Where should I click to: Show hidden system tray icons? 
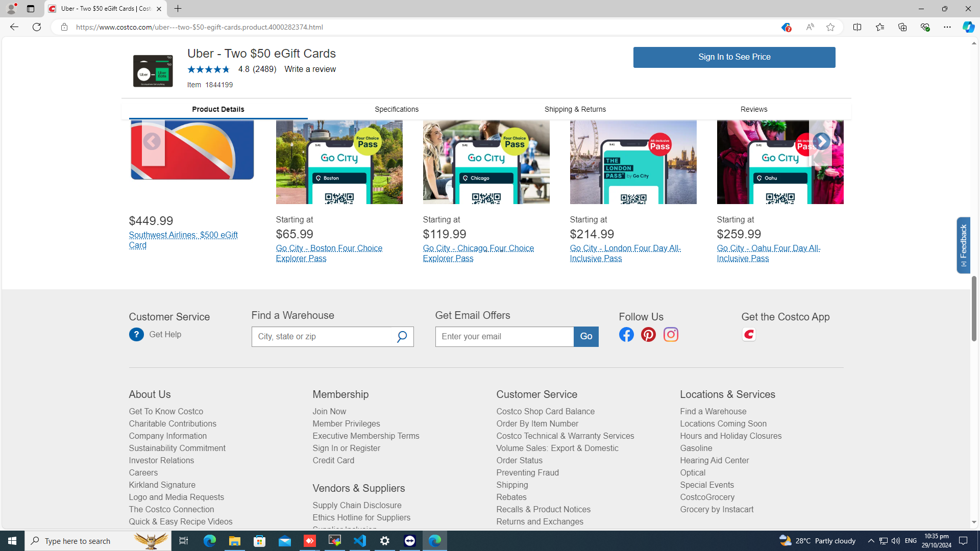871,541
